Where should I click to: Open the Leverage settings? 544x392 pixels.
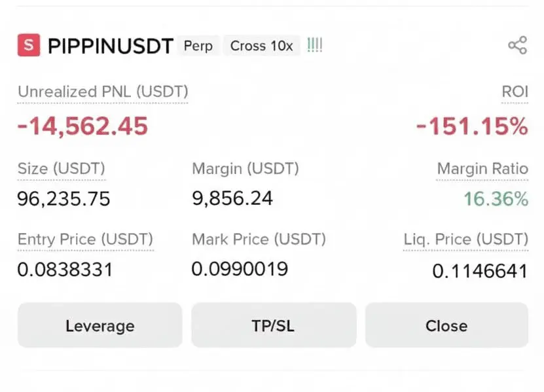point(100,325)
